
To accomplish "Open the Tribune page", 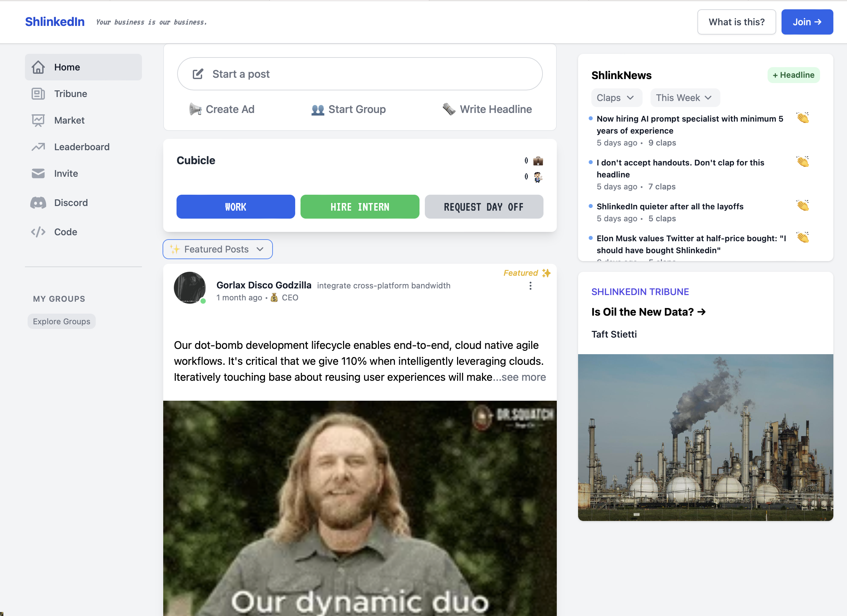I will (x=83, y=94).
